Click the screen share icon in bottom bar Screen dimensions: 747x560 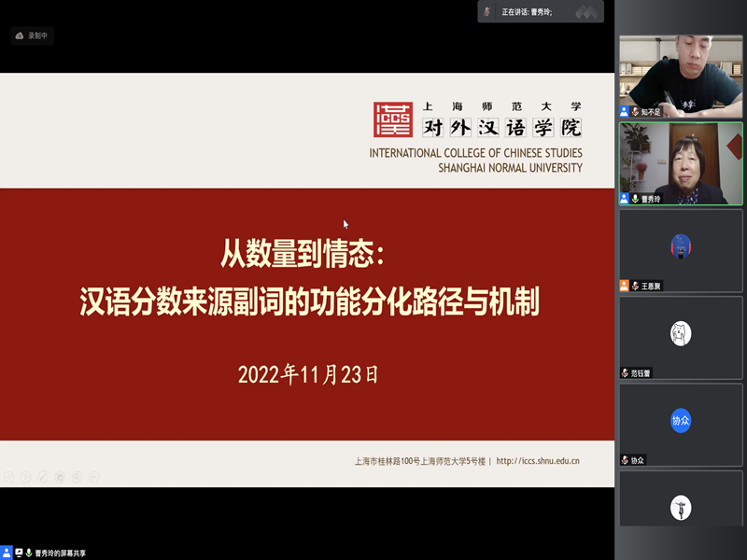[x=19, y=553]
